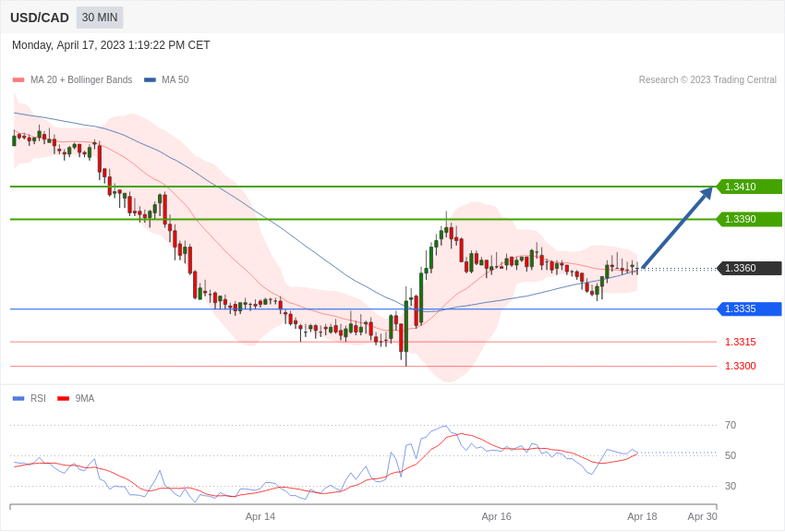Click the 30 MIN timeframe badge
The image size is (785, 532).
[100, 18]
